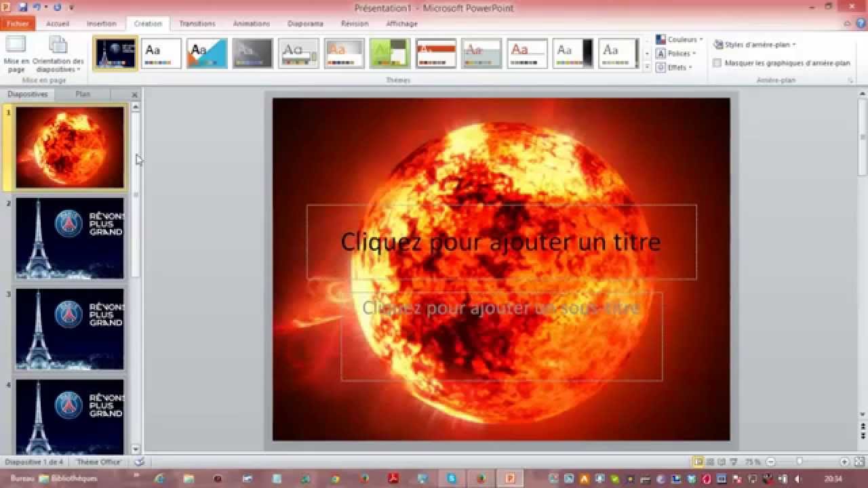Click the zoom slider handle
868x488 pixels.
[800, 462]
